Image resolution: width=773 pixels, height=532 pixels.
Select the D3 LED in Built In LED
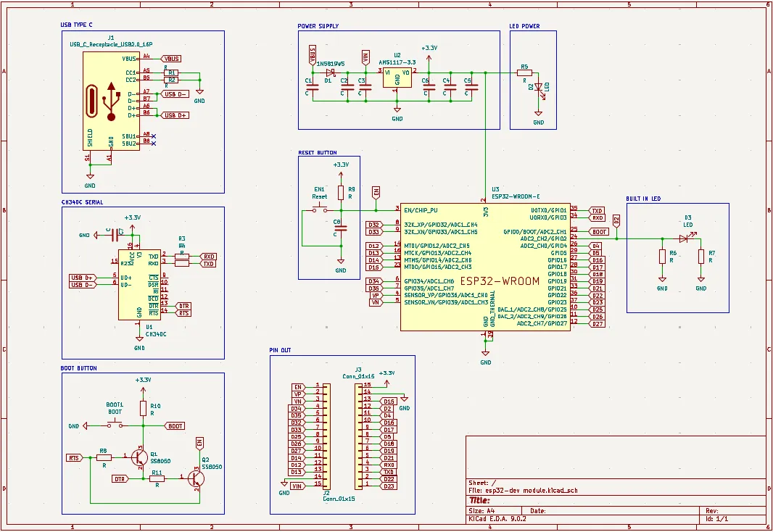683,238
